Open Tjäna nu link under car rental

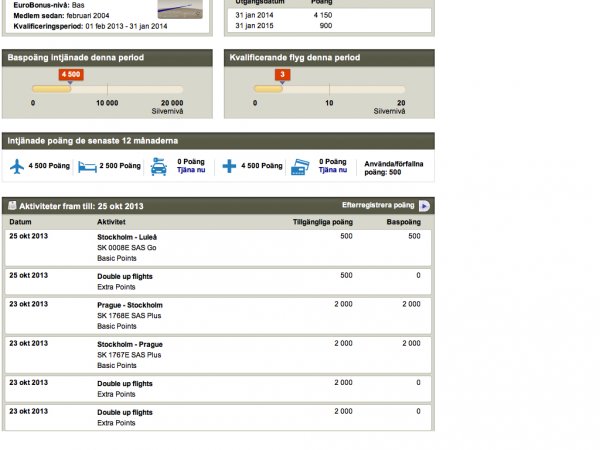click(190, 170)
